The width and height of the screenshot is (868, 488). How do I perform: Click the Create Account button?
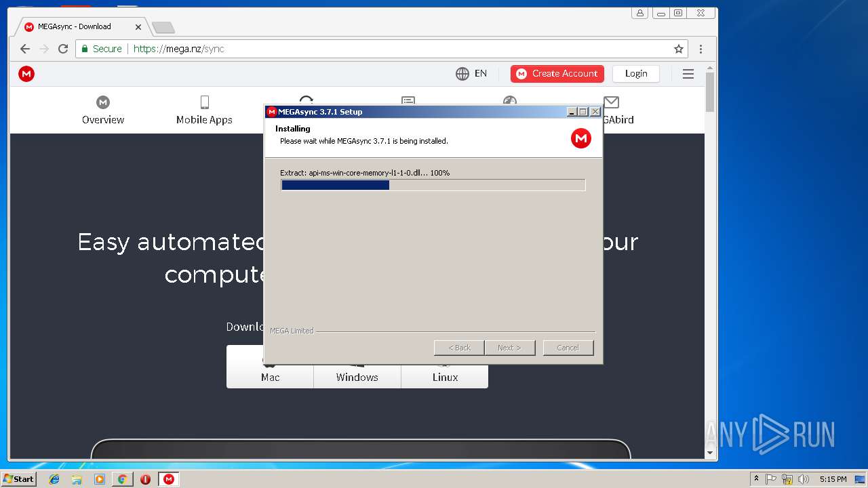pyautogui.click(x=557, y=73)
